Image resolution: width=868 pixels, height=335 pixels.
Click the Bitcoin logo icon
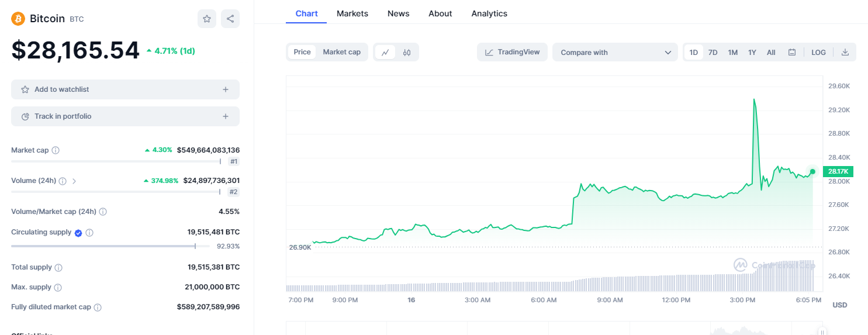pos(18,19)
